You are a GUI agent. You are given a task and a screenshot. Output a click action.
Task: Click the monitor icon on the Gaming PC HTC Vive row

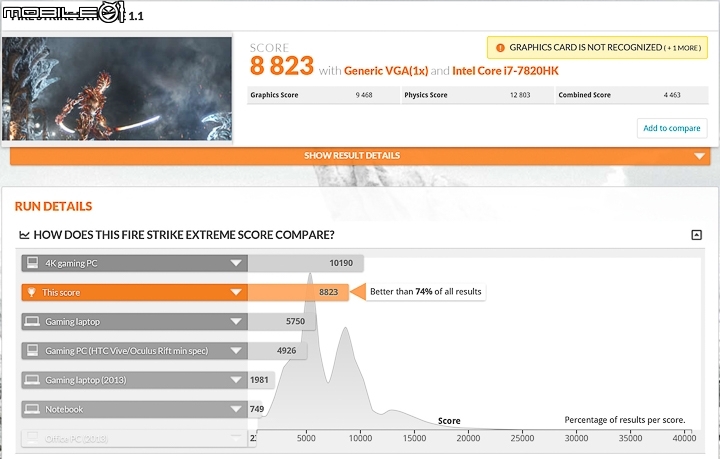33,351
